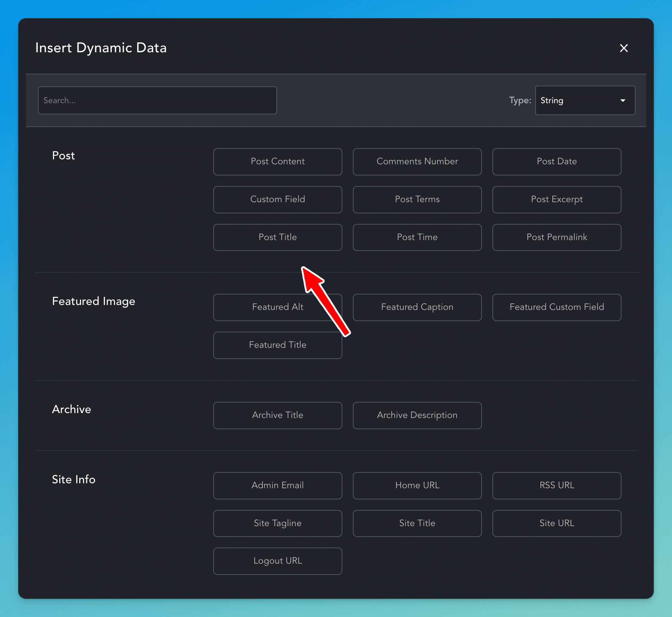Choose the Post Time option
Screen dimensions: 672x617
[x=417, y=237]
